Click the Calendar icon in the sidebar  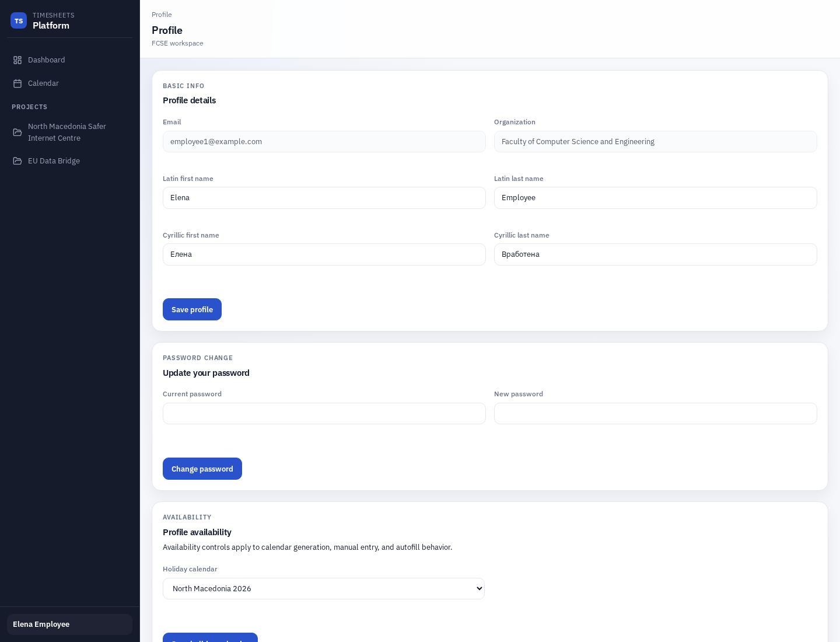pyautogui.click(x=17, y=83)
